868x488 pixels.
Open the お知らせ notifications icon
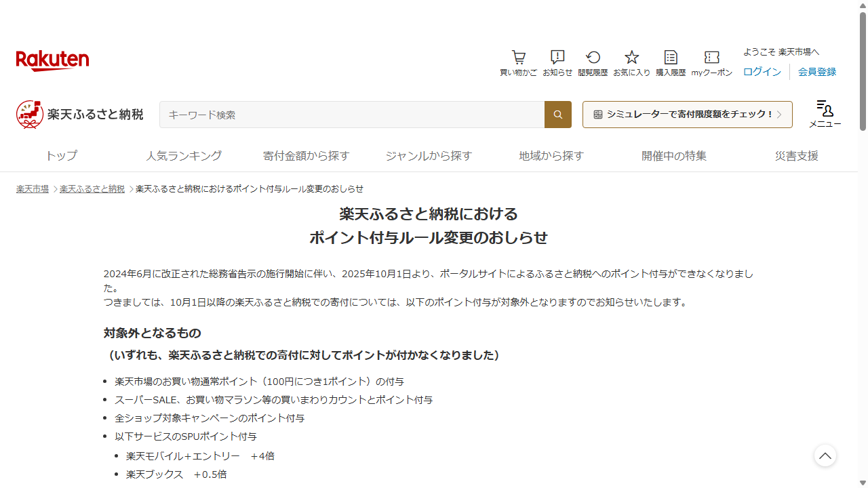point(557,63)
